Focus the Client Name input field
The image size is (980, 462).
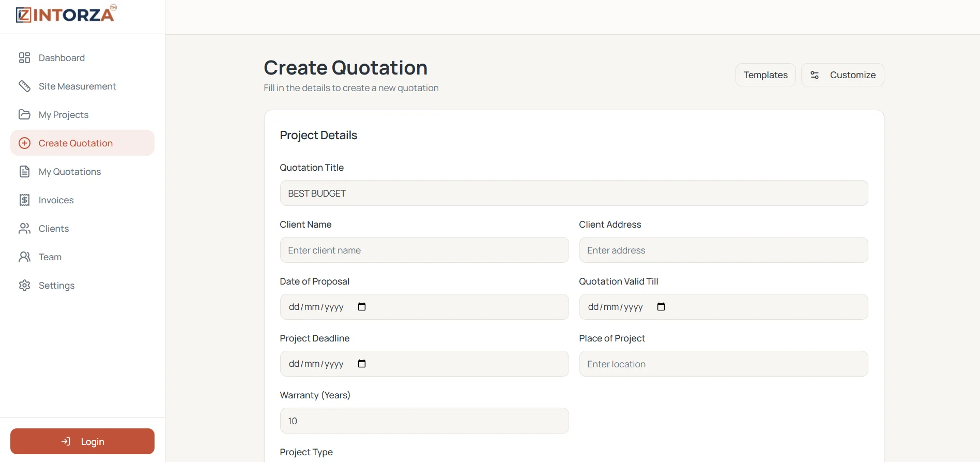tap(424, 250)
